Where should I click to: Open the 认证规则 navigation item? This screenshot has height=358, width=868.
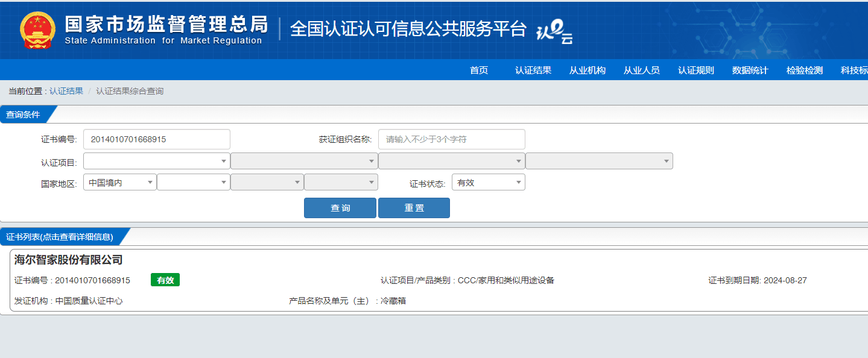(x=696, y=71)
